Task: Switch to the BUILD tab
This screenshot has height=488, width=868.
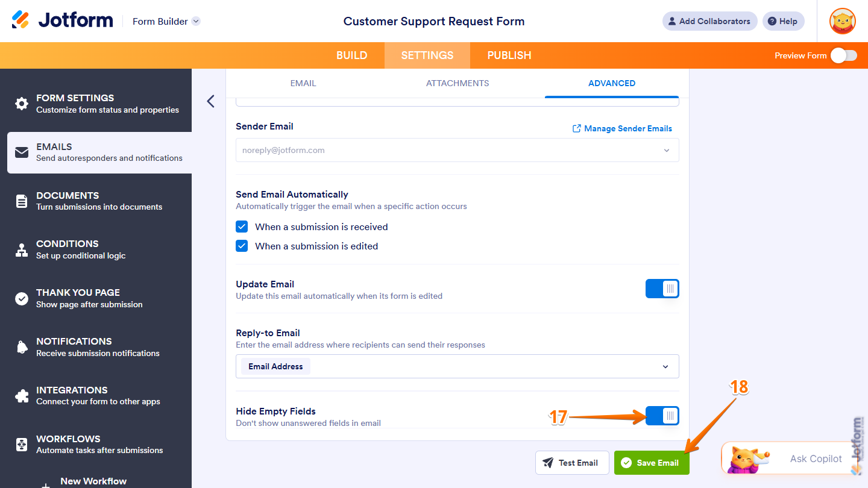Action: coord(351,55)
